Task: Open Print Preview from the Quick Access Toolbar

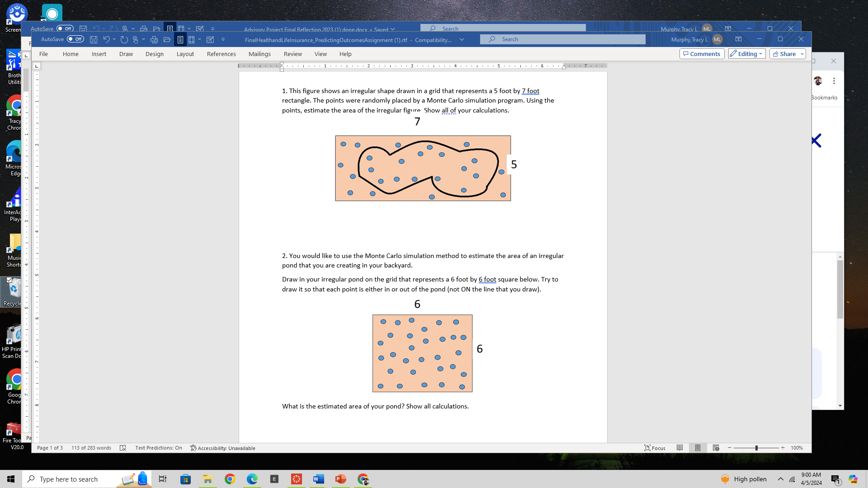Action: point(154,39)
